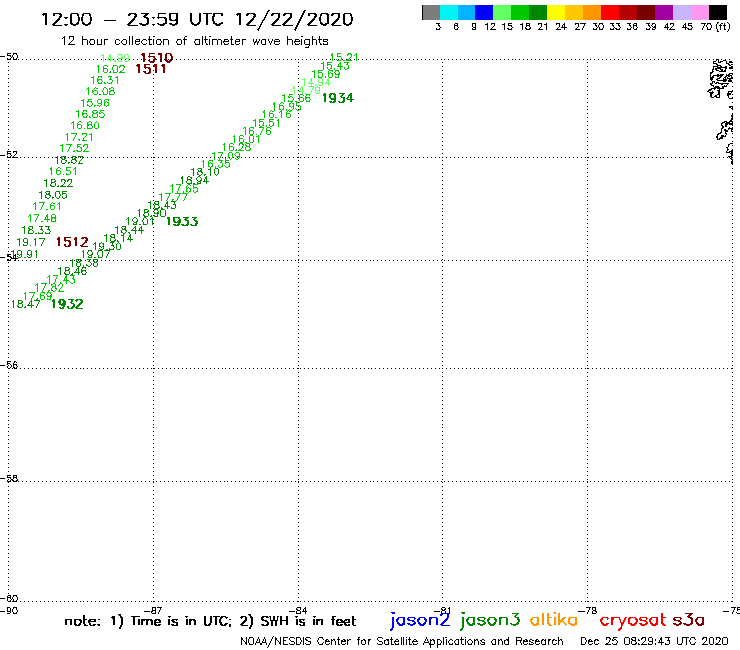The height and width of the screenshot is (650, 740).
Task: Select the yellow swatch in the legend bar
Action: (556, 12)
